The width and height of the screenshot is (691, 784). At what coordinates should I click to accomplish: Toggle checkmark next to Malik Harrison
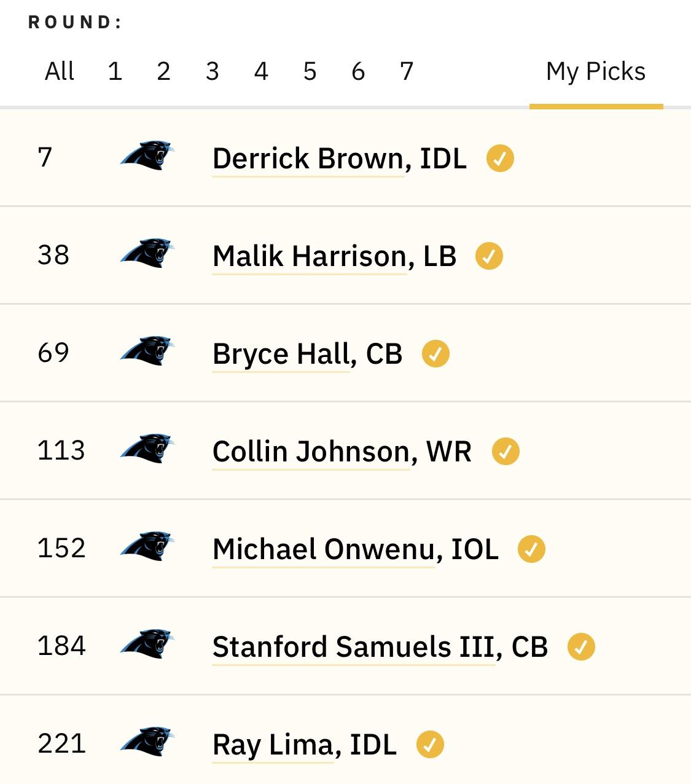(x=489, y=256)
